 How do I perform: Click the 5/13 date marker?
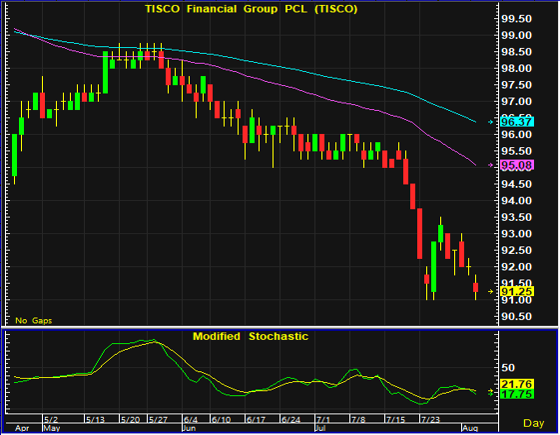pos(95,419)
